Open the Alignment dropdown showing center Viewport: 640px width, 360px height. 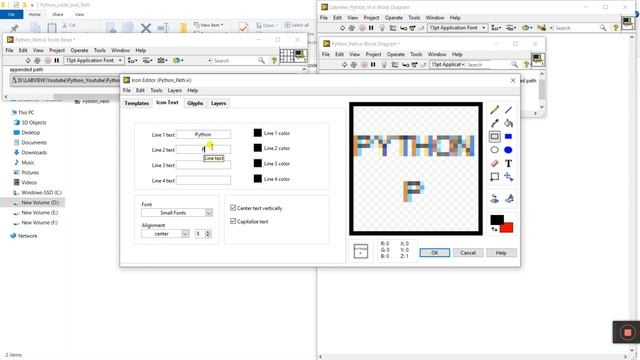pos(165,233)
